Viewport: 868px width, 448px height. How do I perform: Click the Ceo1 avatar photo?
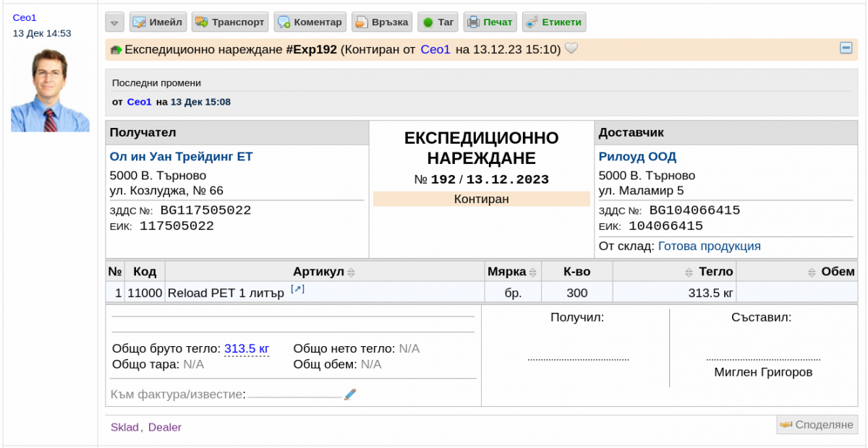click(51, 90)
